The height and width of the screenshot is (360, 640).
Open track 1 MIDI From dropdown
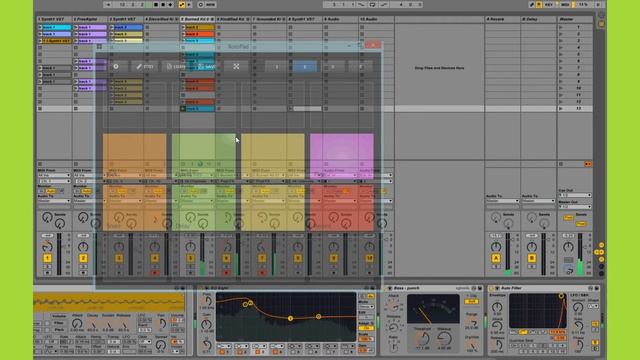click(54, 176)
